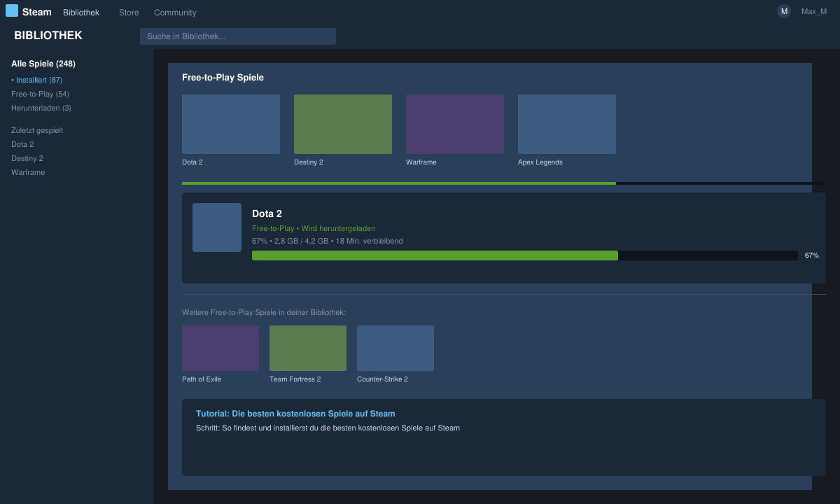Viewport: 840px width, 504px height.
Task: Click the Steam logo icon
Action: pos(12,10)
